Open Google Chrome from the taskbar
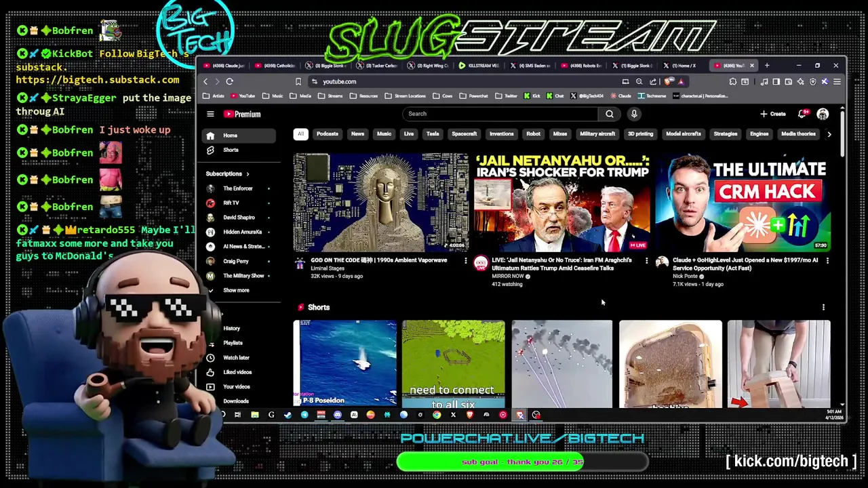Image resolution: width=868 pixels, height=488 pixels. point(437,415)
